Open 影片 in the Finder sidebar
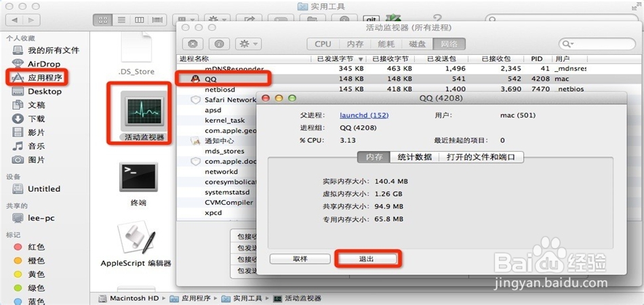 28,133
